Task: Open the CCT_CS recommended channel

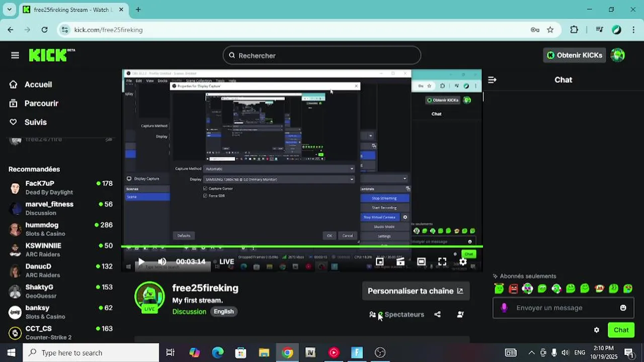Action: coord(60,332)
